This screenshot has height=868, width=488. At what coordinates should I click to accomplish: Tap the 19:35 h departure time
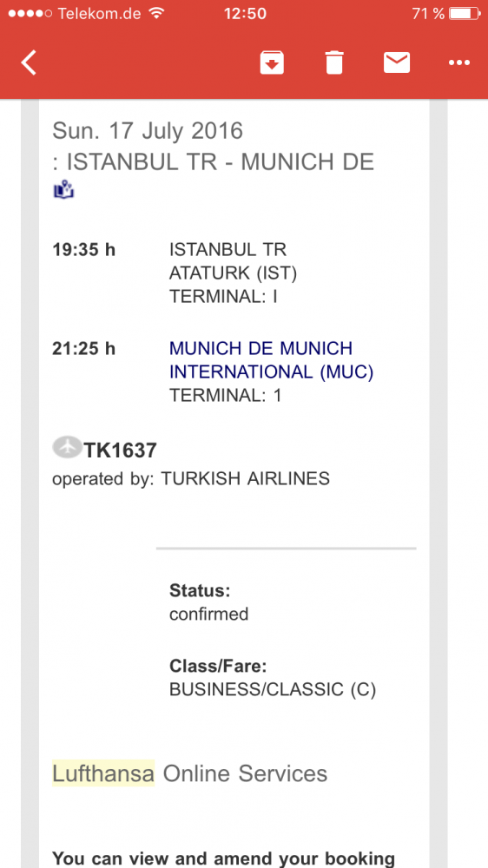point(83,250)
